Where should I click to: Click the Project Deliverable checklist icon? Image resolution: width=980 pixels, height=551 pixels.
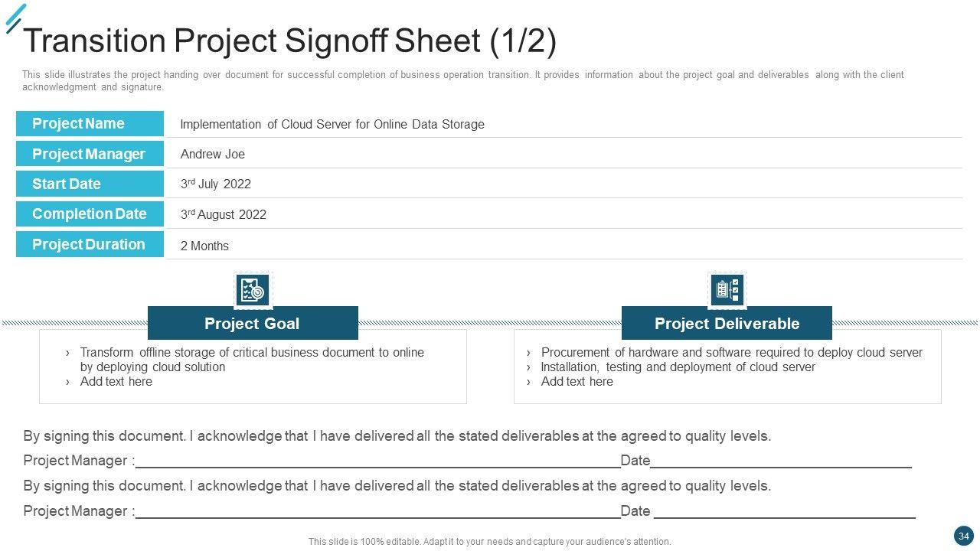[x=727, y=290]
